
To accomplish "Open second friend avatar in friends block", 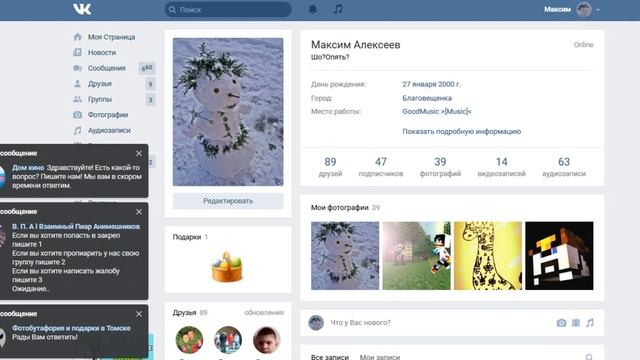I will (228, 340).
